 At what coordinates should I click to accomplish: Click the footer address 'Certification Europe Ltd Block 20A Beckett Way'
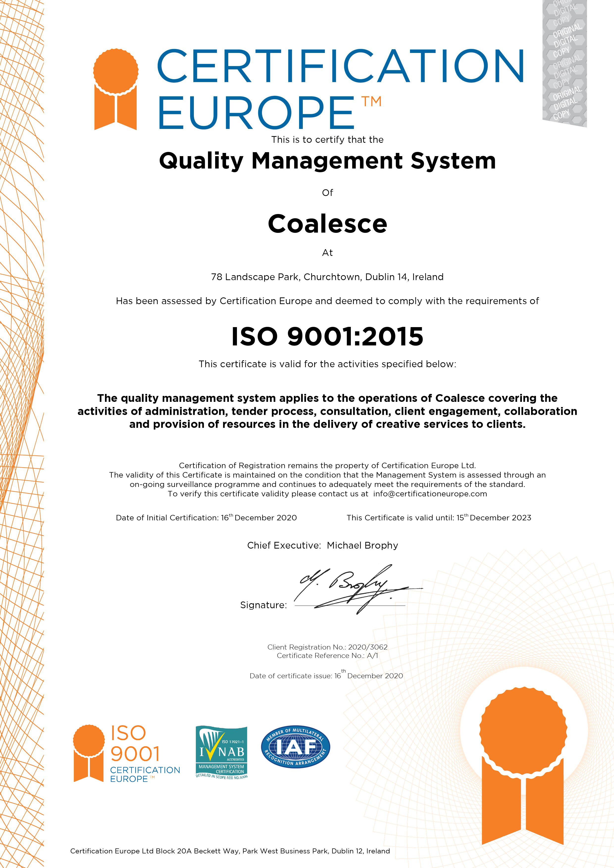[230, 851]
